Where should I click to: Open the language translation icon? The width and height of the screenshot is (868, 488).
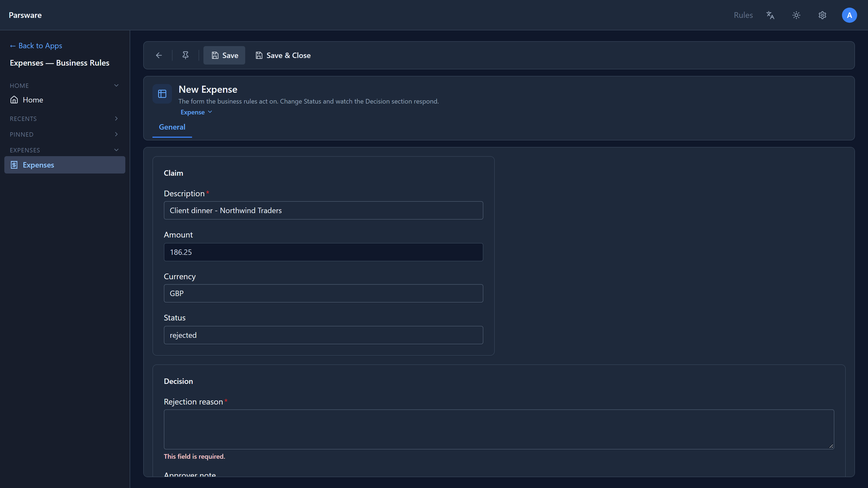(x=770, y=15)
